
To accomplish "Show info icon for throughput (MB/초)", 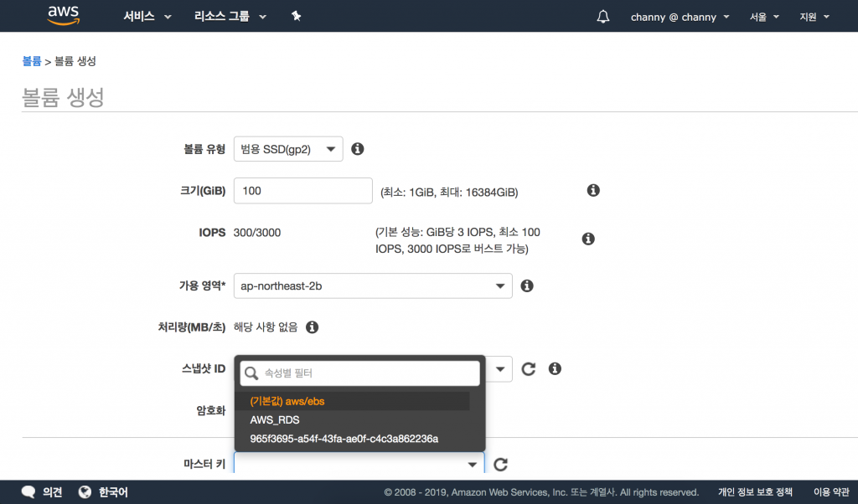I will [x=312, y=327].
